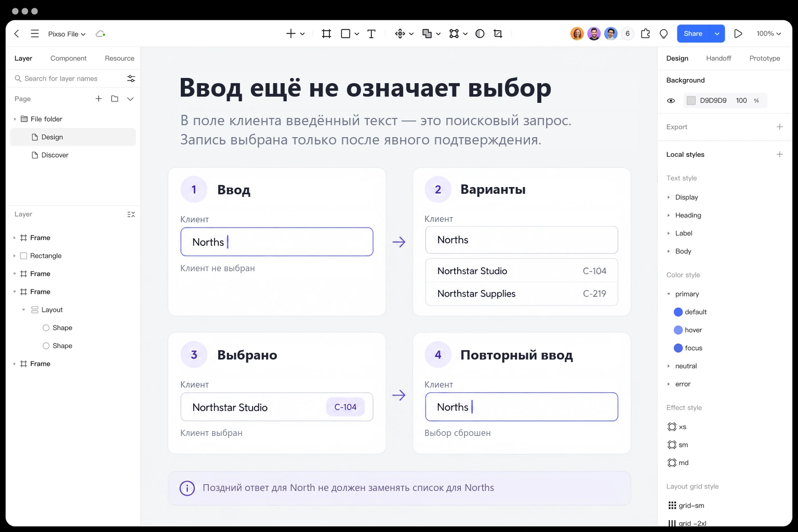Click the back arrow icon
The width and height of the screenshot is (798, 532).
(17, 34)
